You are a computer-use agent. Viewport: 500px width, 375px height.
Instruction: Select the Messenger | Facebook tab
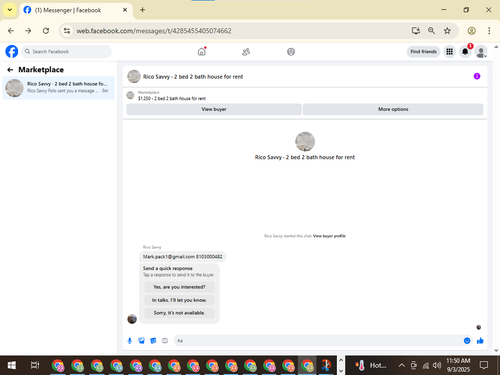(75, 10)
